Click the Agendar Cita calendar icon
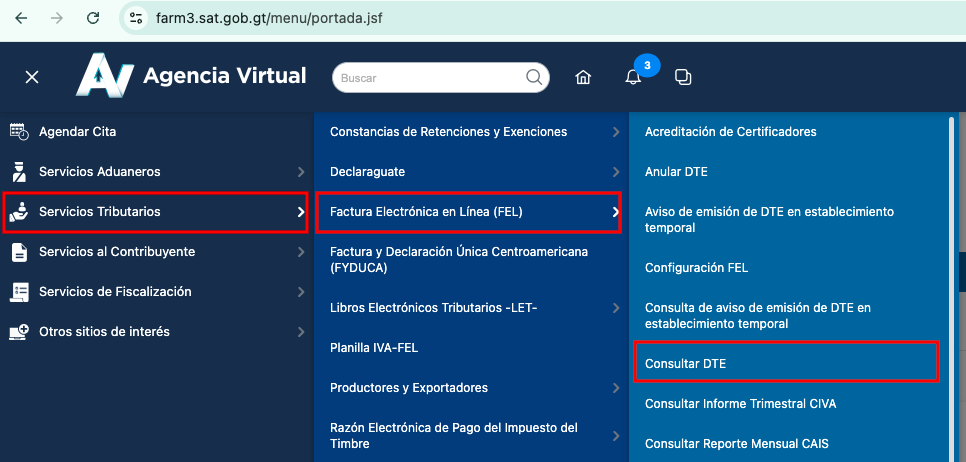Image resolution: width=966 pixels, height=462 pixels. click(x=18, y=131)
